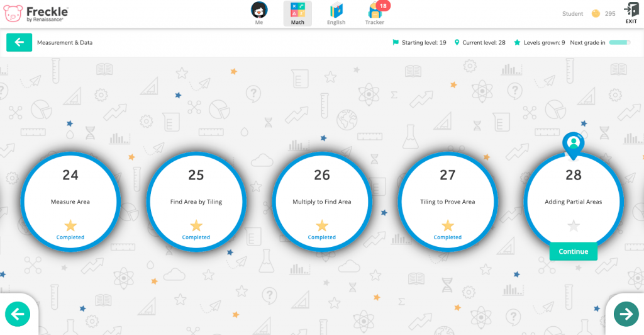Click the Current level pin icon
The image size is (644, 335).
(x=457, y=42)
